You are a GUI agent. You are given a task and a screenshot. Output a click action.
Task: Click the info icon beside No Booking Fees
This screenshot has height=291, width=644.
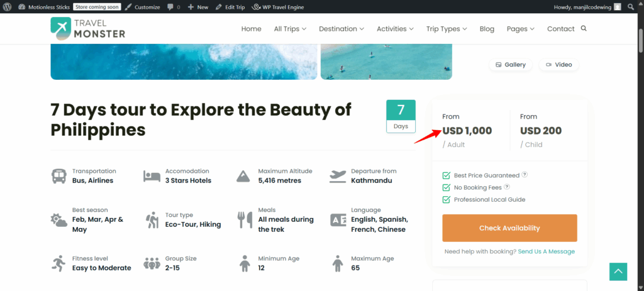click(x=506, y=187)
